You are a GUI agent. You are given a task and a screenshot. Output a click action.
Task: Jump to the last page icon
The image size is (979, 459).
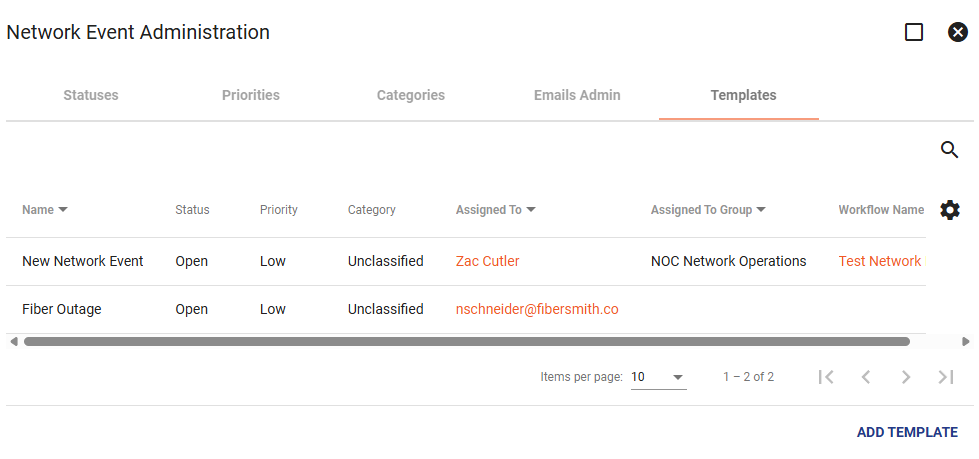[x=946, y=377]
